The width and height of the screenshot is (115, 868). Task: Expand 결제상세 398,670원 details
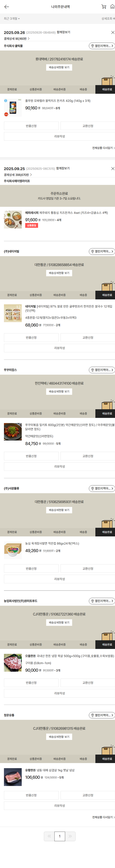click(x=18, y=175)
